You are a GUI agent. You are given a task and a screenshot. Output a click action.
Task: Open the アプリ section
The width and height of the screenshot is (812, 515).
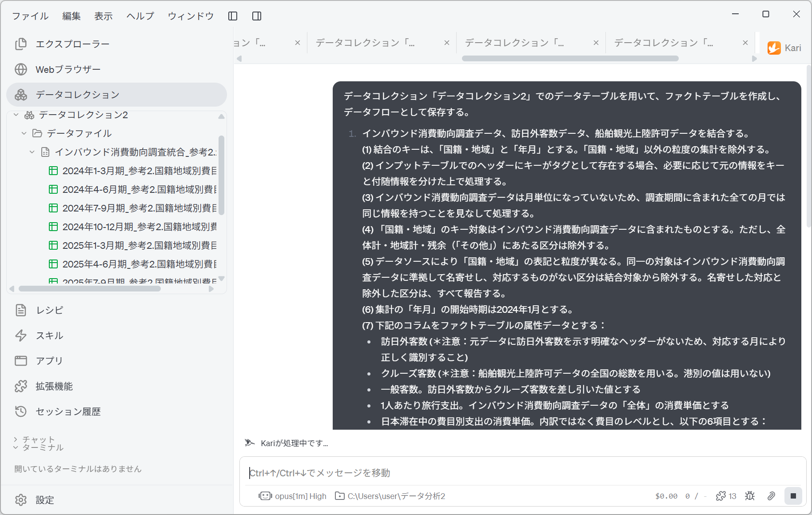(x=116, y=361)
